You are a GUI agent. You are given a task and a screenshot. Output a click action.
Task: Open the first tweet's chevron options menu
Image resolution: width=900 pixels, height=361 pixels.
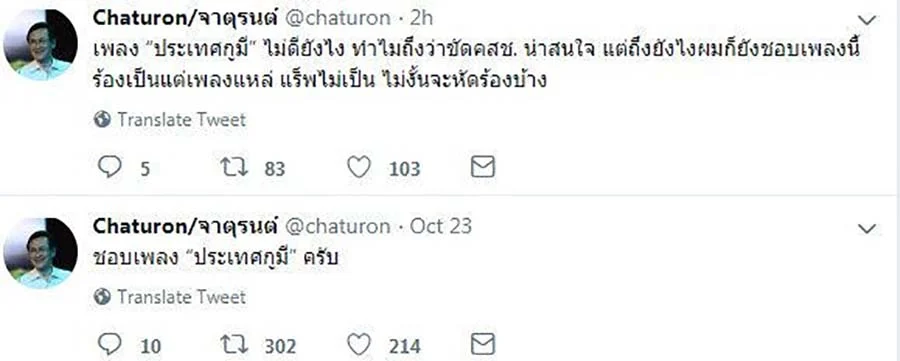(867, 20)
